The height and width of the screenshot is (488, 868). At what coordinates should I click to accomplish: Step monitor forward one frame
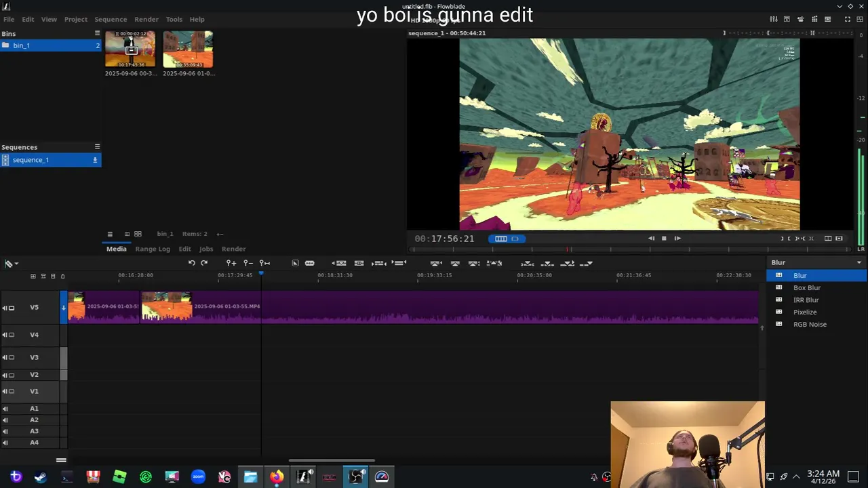677,239
